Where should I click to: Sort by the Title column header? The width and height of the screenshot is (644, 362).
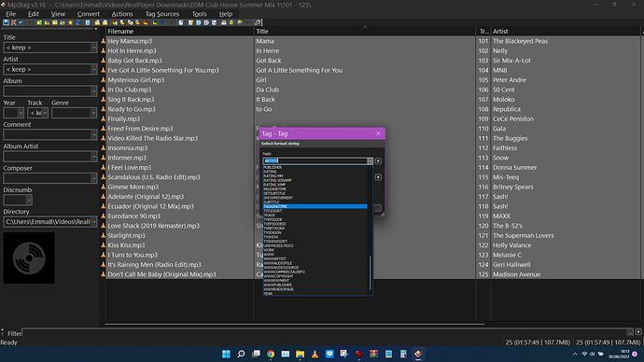point(365,31)
